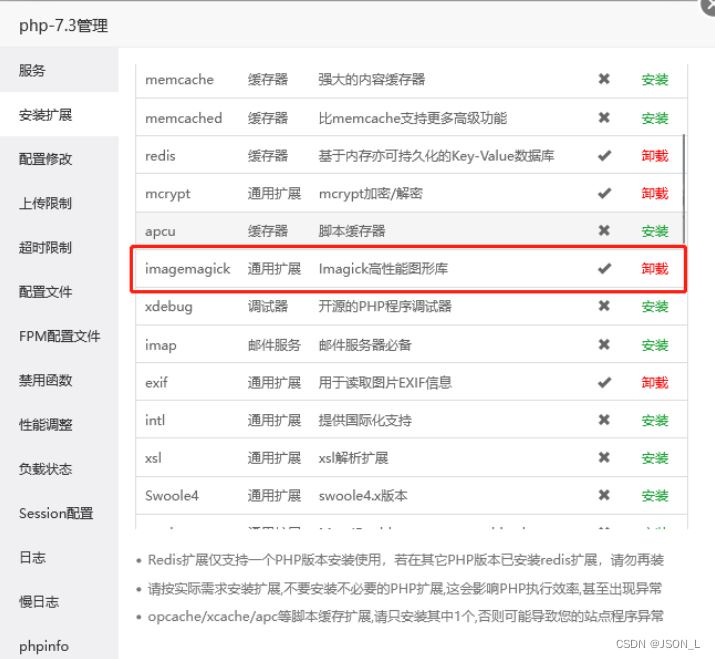The height and width of the screenshot is (659, 715).
Task: Select the Swoole4 extension name
Action: [172, 496]
